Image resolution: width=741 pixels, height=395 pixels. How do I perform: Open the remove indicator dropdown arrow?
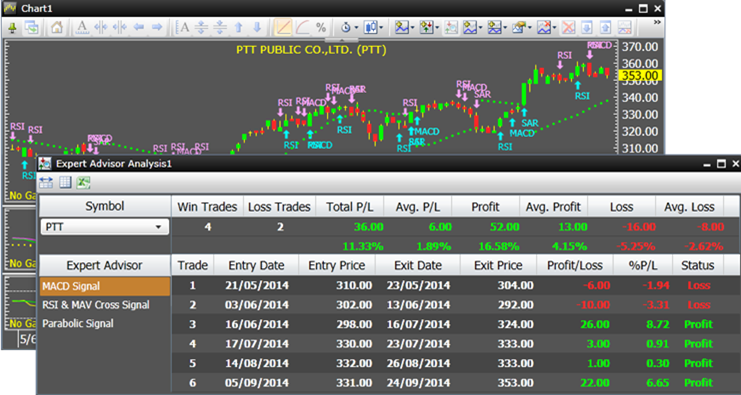554,28
